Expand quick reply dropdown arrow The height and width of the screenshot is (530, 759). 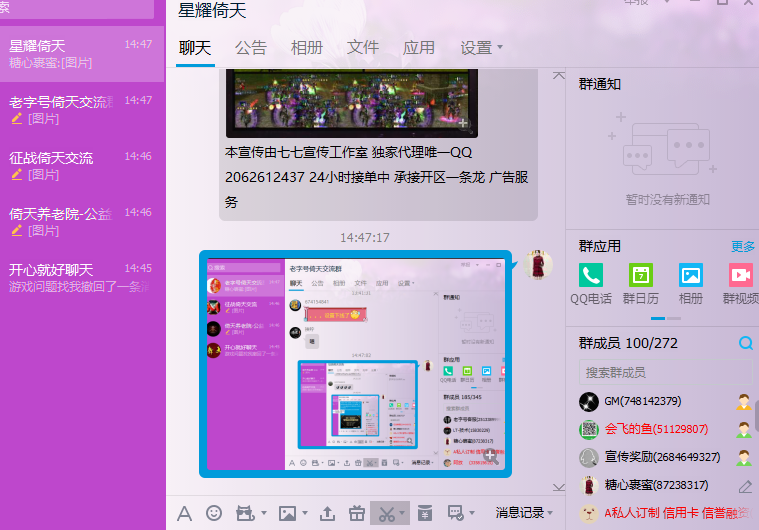[472, 513]
